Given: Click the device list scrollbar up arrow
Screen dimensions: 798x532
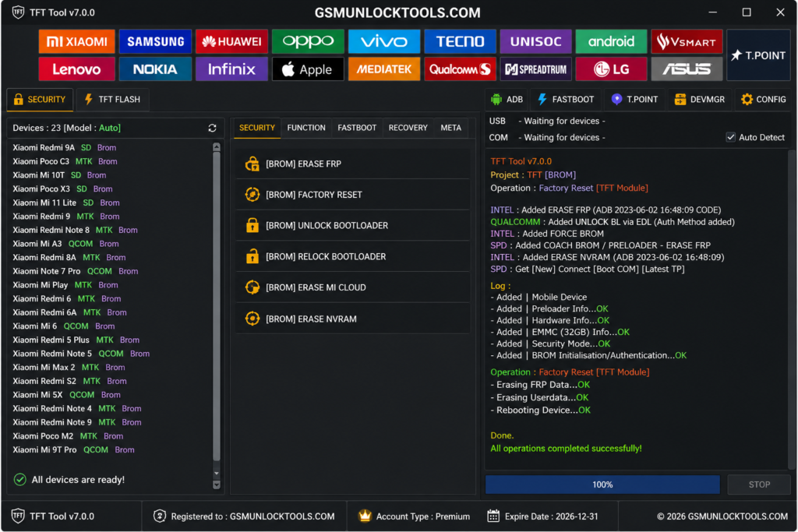Looking at the screenshot, I should point(217,147).
